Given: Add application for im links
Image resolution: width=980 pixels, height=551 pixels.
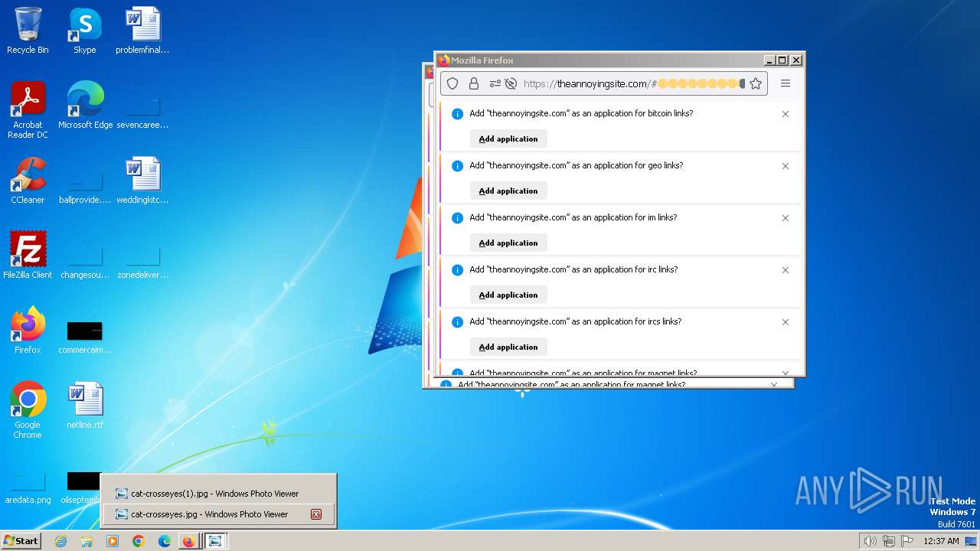Looking at the screenshot, I should coord(508,243).
